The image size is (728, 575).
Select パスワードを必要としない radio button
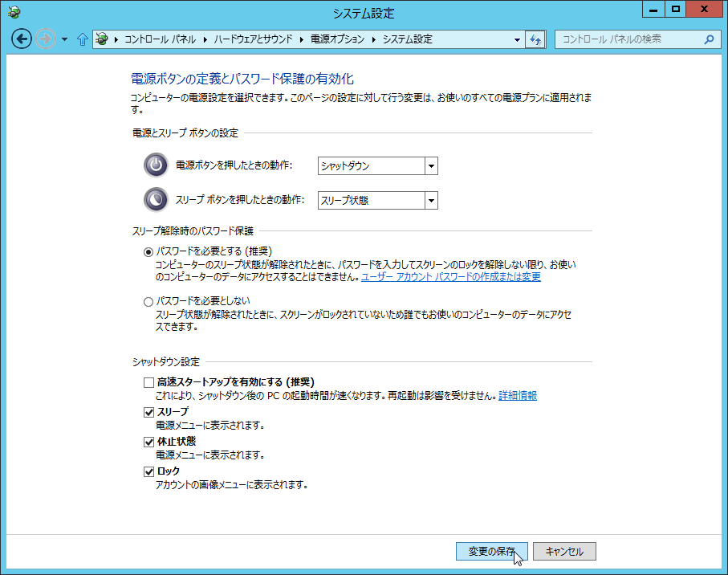coord(148,302)
